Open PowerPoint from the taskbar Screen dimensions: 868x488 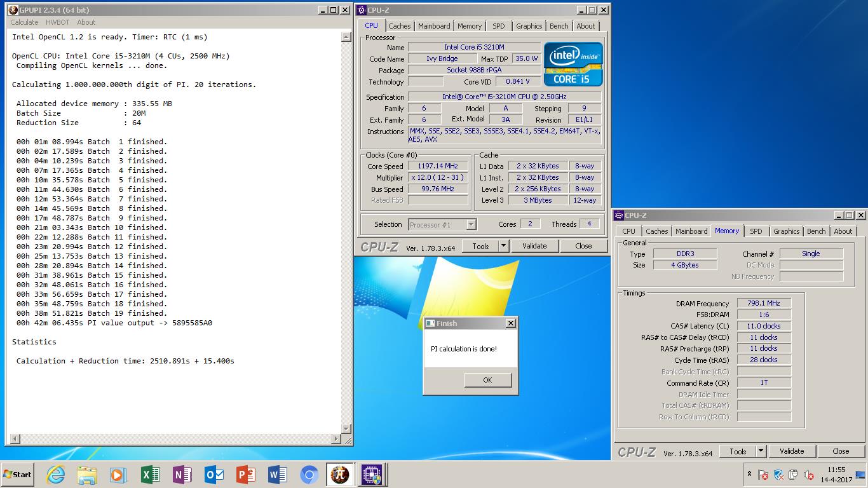(245, 475)
